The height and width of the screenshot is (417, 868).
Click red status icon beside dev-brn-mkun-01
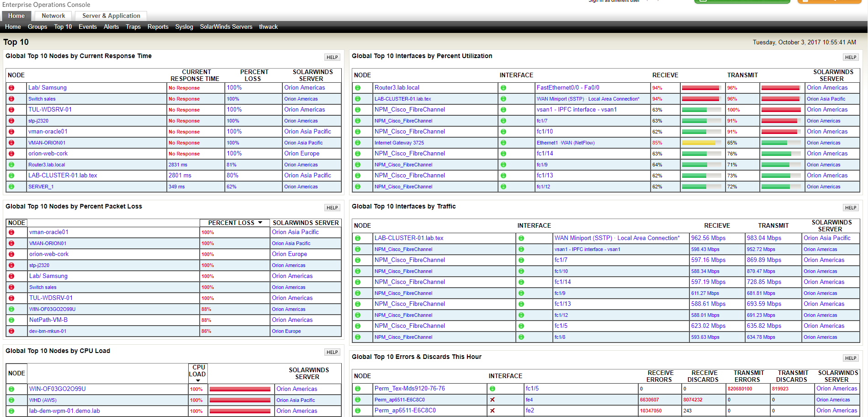point(11,331)
